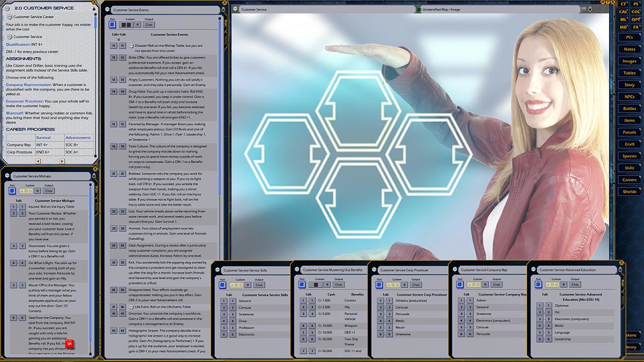Viewport: 644px width, 362px height.
Task: Open the Options (OPT) icon
Action: 635,19
